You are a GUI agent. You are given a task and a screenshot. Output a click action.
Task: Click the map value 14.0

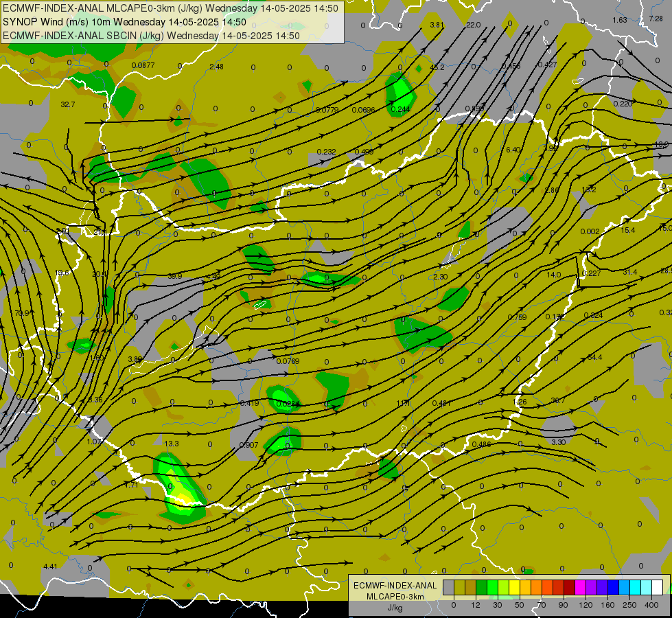(554, 275)
